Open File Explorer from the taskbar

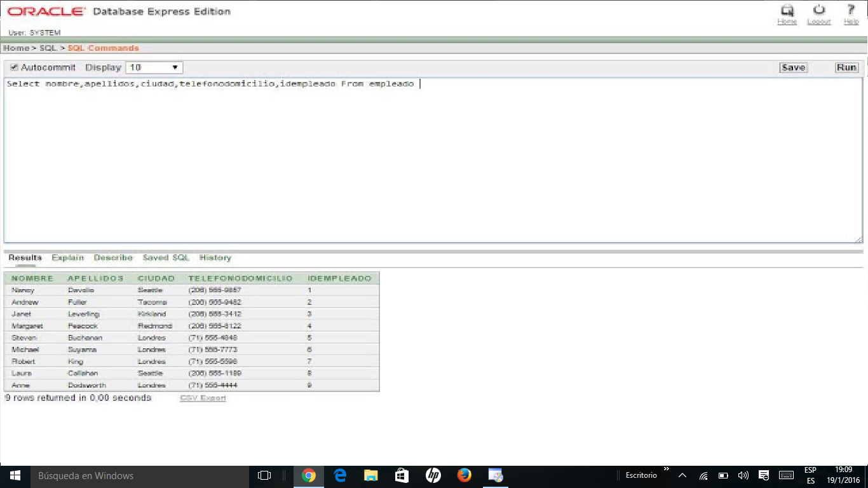coord(370,475)
